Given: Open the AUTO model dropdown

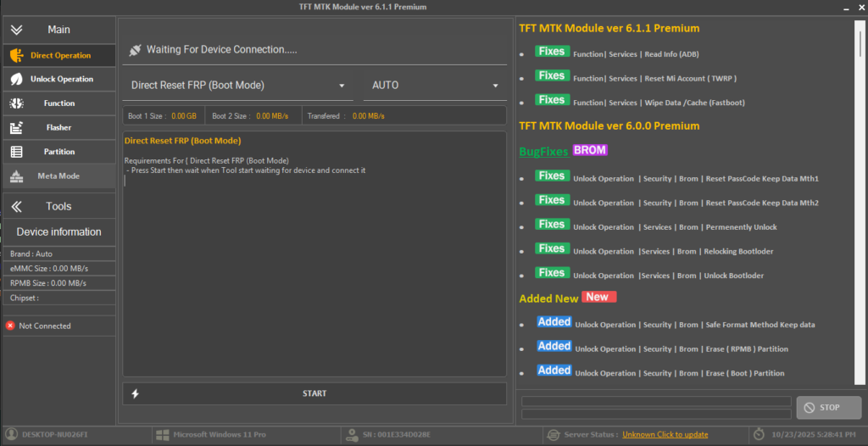Looking at the screenshot, I should (x=435, y=86).
